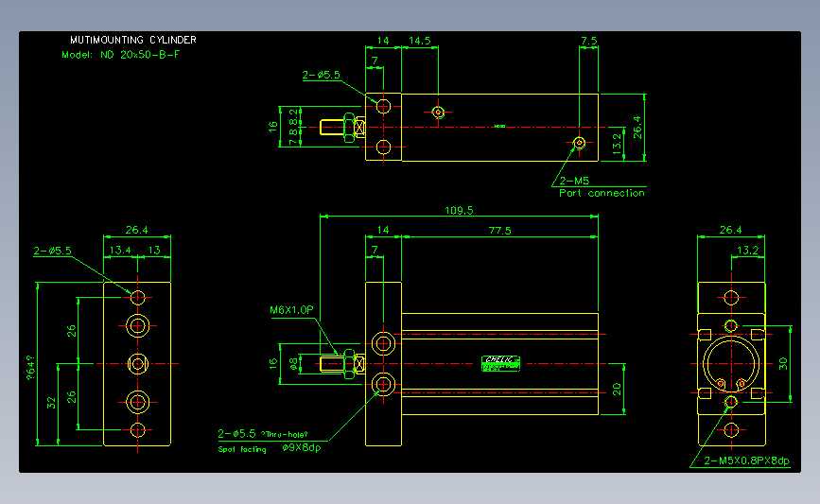Select the 77.5 body length dimension

(499, 231)
